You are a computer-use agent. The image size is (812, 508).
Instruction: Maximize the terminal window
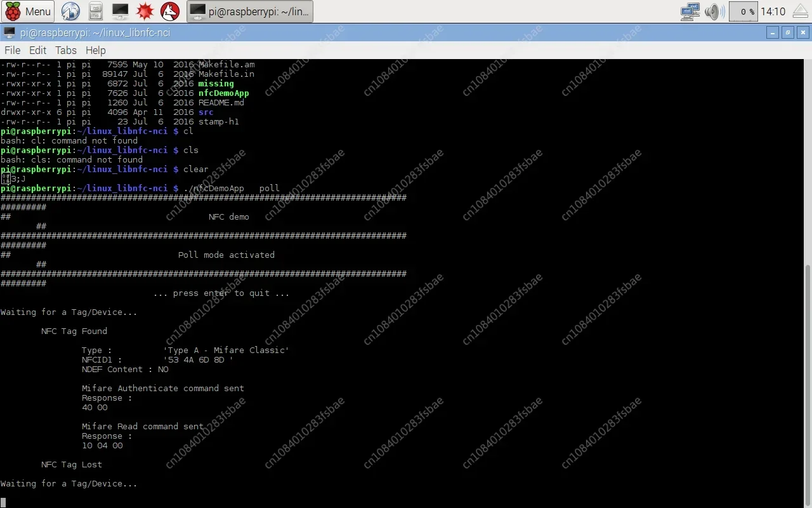click(787, 32)
